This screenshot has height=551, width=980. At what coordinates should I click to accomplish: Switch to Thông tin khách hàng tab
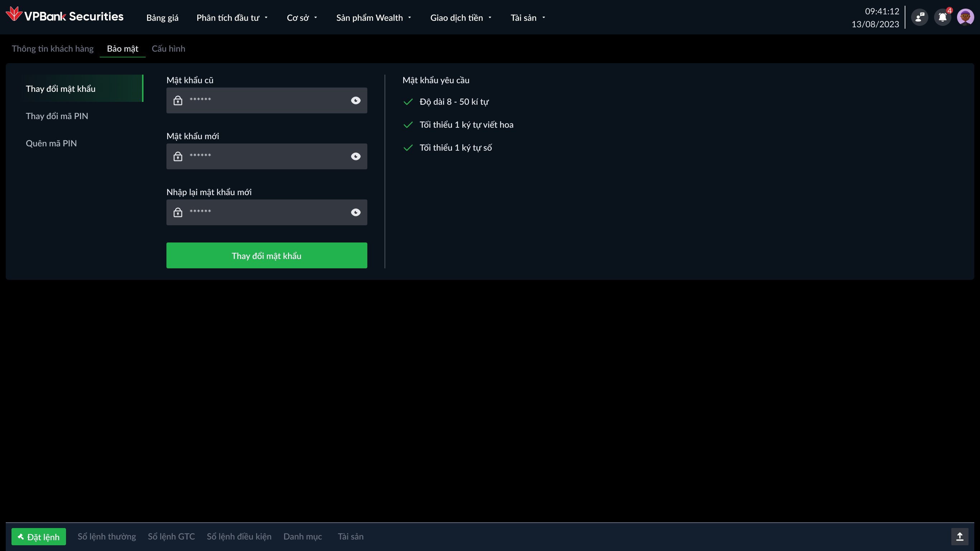pyautogui.click(x=52, y=49)
